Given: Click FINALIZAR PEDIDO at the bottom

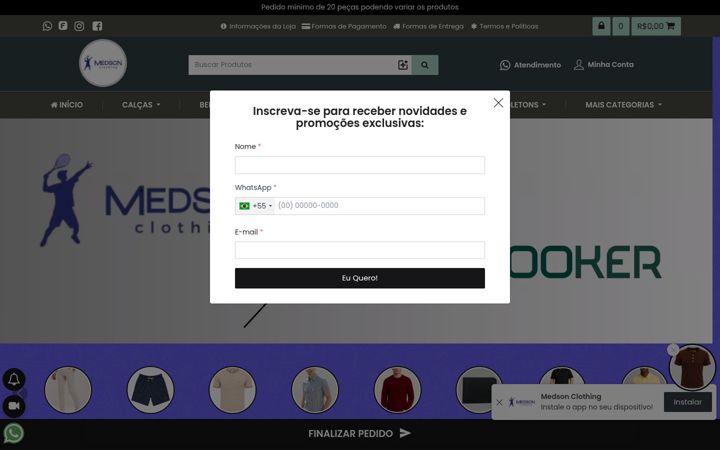Looking at the screenshot, I should coord(360,433).
